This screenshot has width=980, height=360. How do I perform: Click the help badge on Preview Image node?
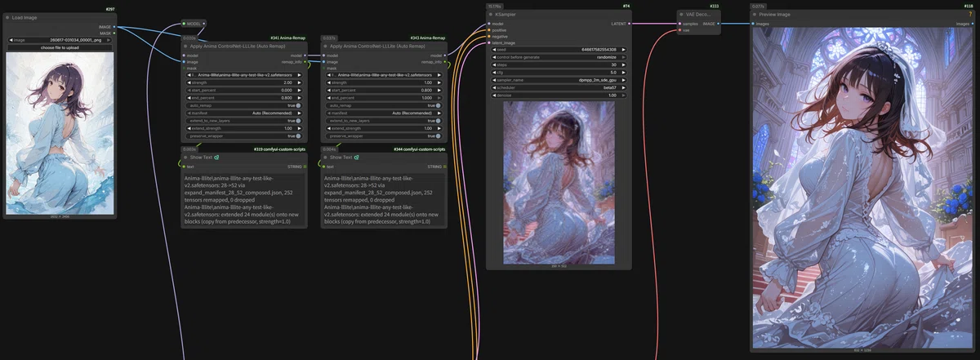(x=970, y=16)
